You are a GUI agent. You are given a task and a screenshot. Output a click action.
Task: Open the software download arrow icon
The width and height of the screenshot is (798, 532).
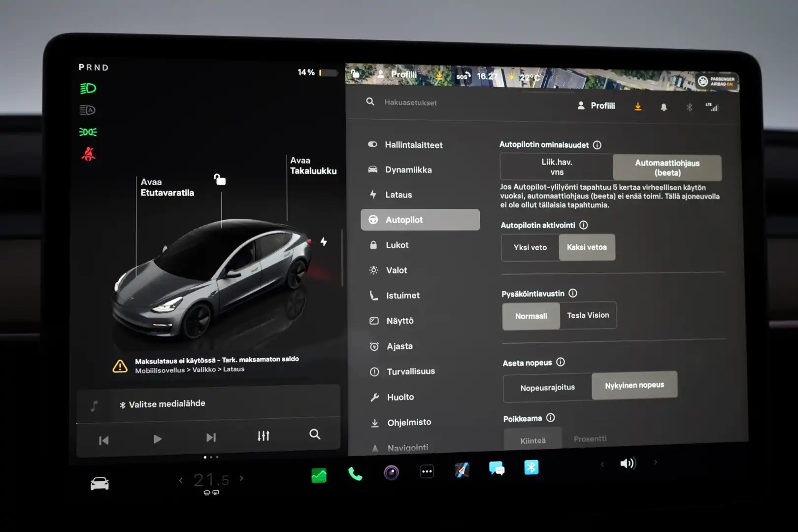638,106
